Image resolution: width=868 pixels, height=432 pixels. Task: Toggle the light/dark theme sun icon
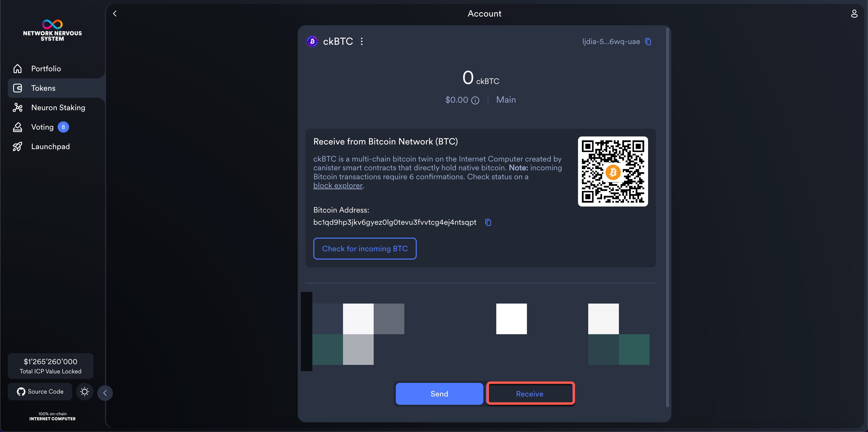point(84,392)
